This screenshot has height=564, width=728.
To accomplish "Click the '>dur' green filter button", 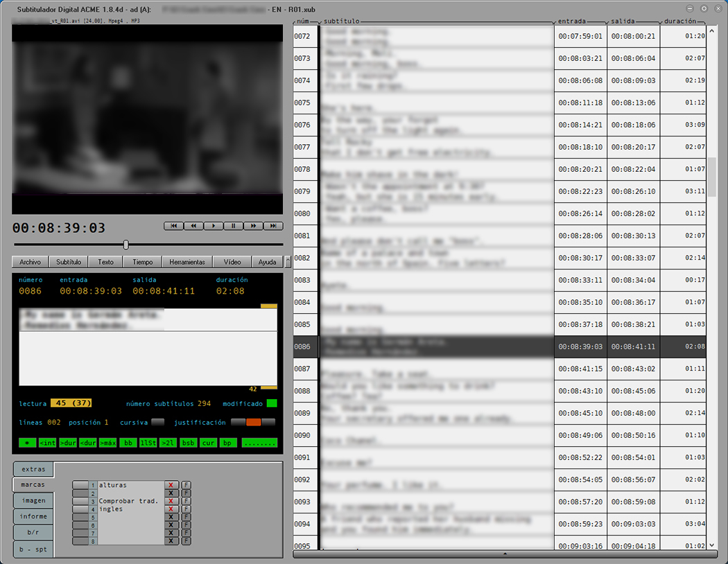I will 68,443.
